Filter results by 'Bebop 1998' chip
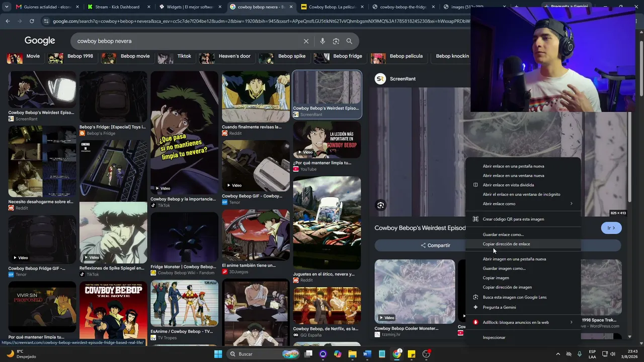 [73, 56]
